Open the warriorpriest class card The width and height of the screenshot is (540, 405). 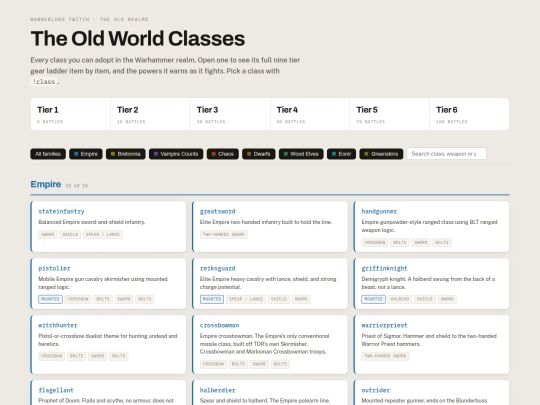pos(431,344)
